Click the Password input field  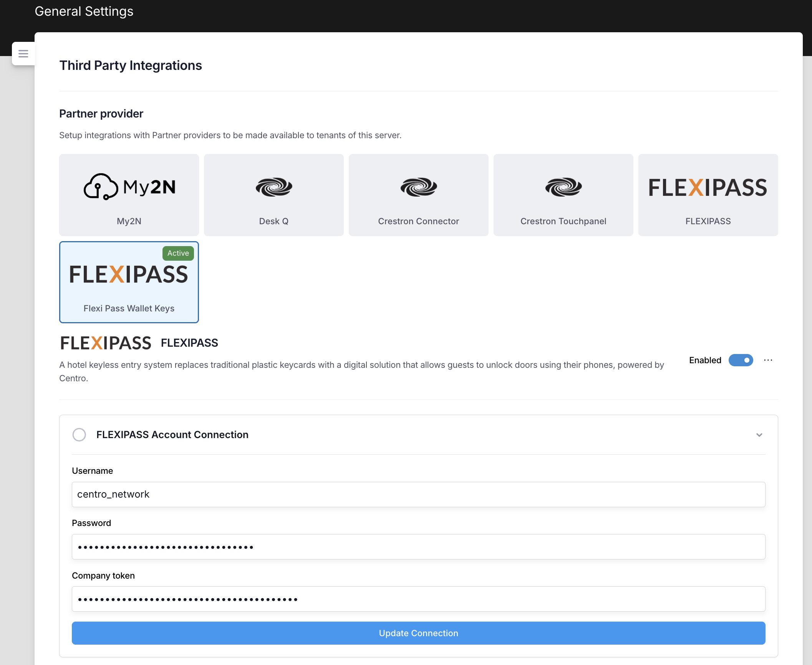419,547
